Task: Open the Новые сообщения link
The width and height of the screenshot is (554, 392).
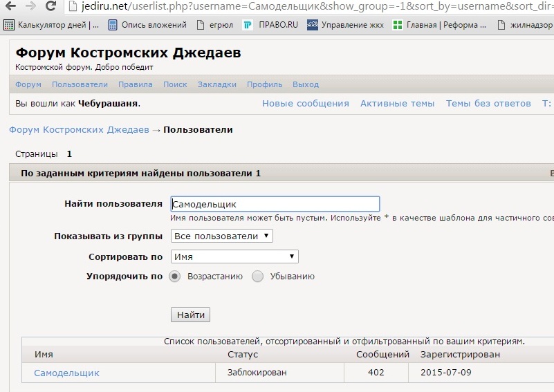Action: pos(305,104)
